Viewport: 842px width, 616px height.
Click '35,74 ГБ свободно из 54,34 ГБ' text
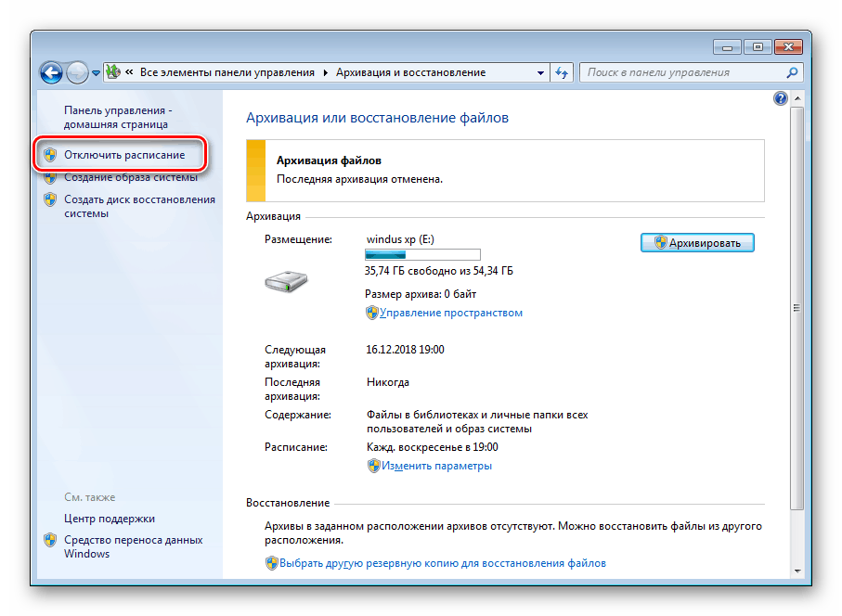(439, 271)
